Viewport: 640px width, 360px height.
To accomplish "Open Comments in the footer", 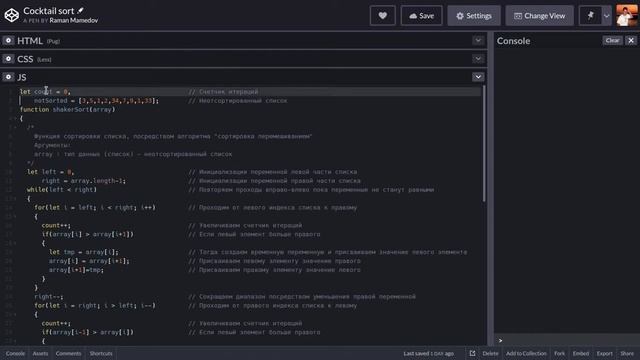I will 68,353.
